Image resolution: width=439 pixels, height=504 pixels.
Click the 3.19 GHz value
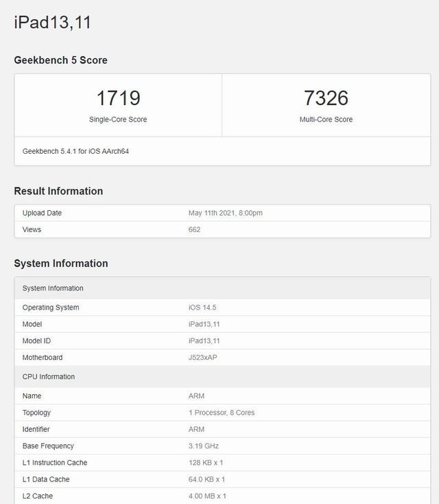tap(204, 446)
